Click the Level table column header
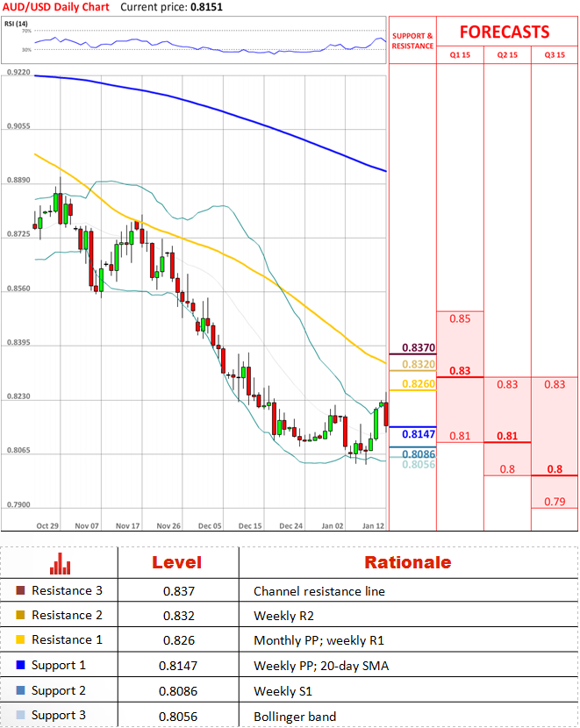 pos(177,563)
